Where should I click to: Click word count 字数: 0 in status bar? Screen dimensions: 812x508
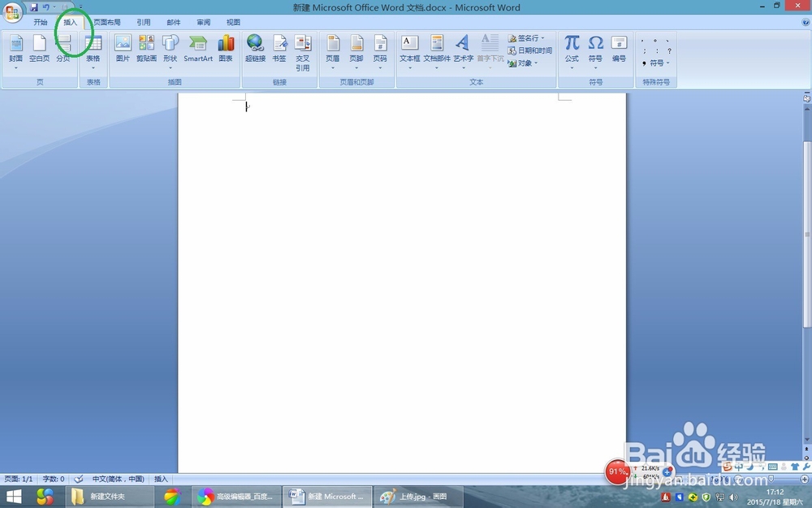[54, 479]
